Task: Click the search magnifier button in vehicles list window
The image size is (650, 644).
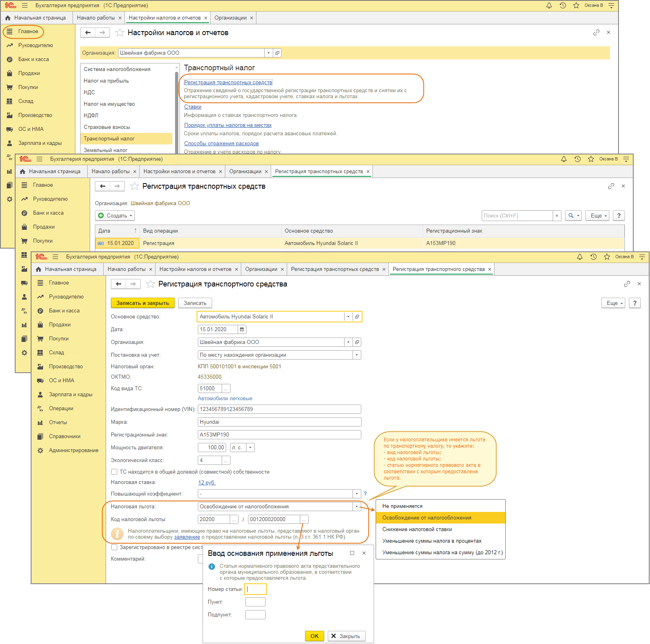Action: point(573,216)
